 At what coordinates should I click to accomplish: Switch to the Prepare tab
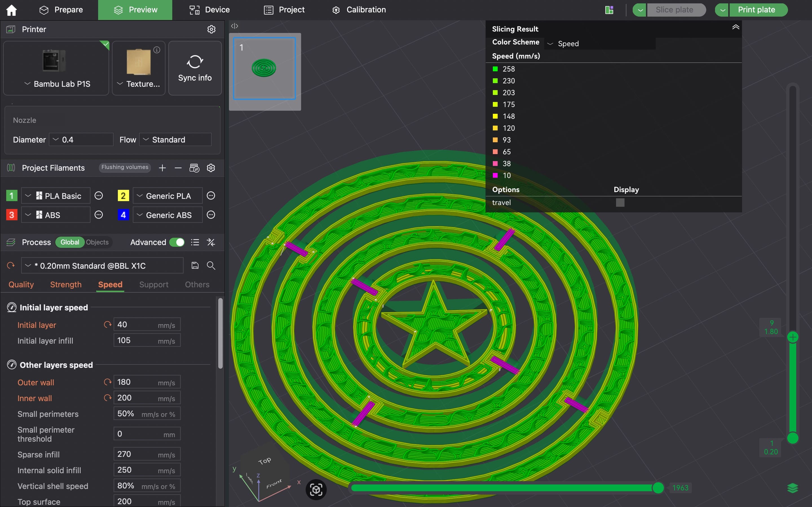click(61, 10)
